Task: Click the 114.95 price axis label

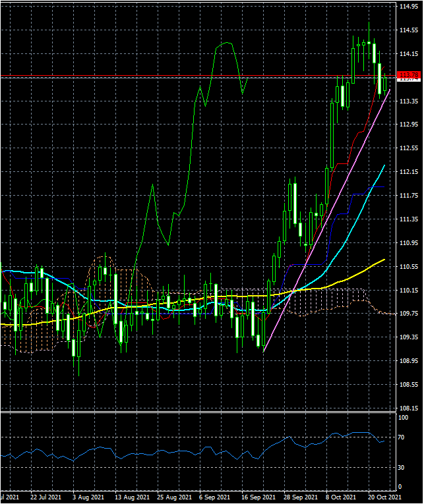Action: click(409, 7)
